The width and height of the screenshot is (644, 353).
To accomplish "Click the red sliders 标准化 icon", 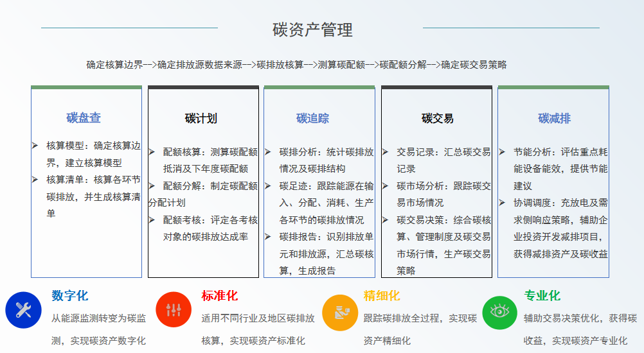I will click(174, 310).
